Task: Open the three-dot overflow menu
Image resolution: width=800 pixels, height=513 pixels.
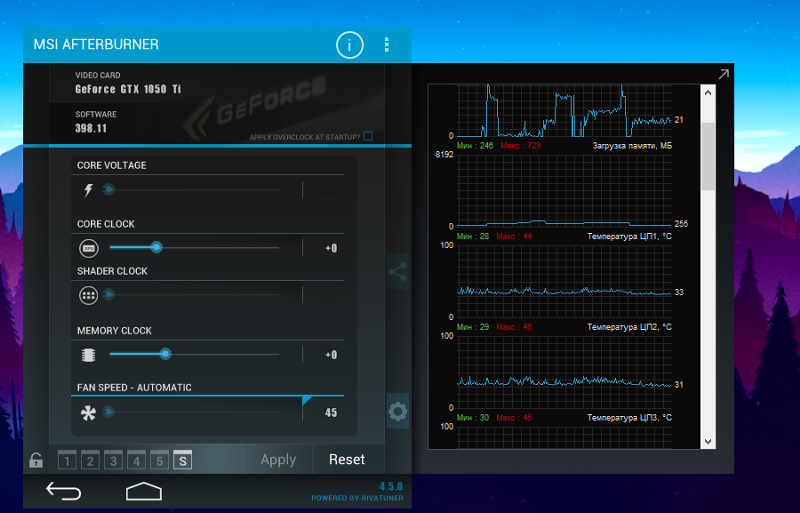Action: 387,45
